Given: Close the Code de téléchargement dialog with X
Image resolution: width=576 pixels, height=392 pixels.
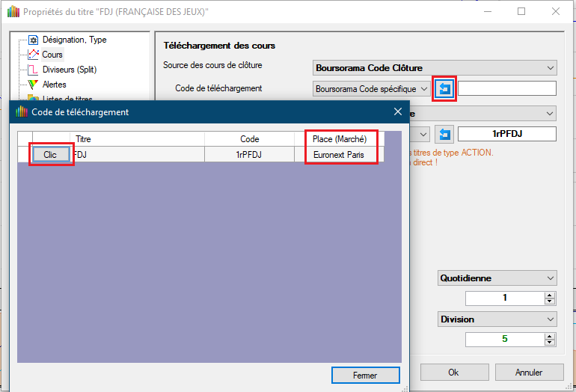Looking at the screenshot, I should 398,112.
